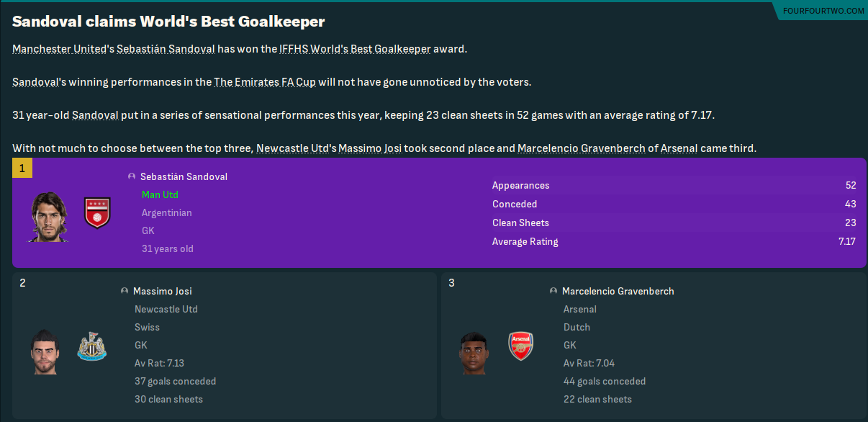Screen dimensions: 868x422
Task: Click the Newcastle Utd link in the article text
Action: (291, 148)
